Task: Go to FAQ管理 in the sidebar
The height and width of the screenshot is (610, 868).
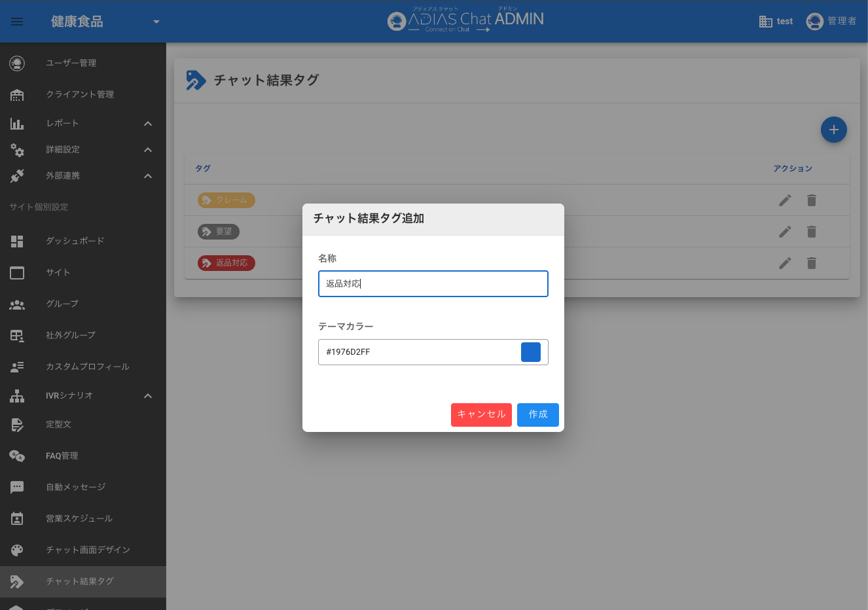Action: [62, 456]
